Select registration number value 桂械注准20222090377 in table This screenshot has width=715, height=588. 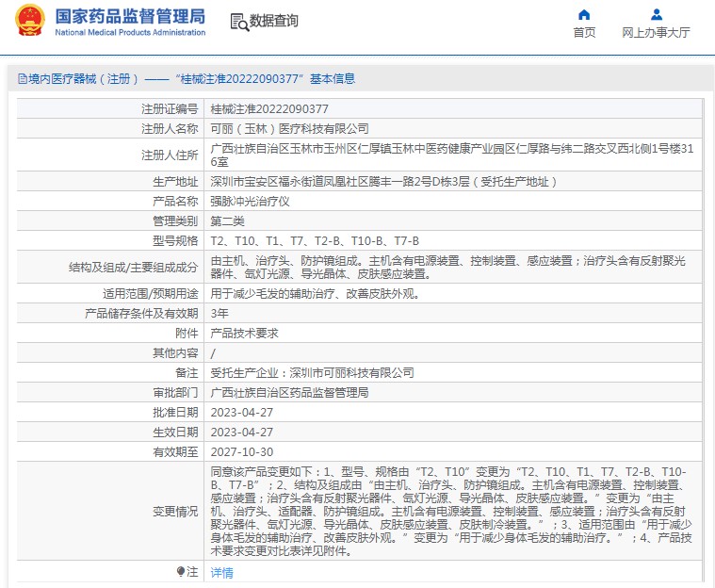coord(269,109)
